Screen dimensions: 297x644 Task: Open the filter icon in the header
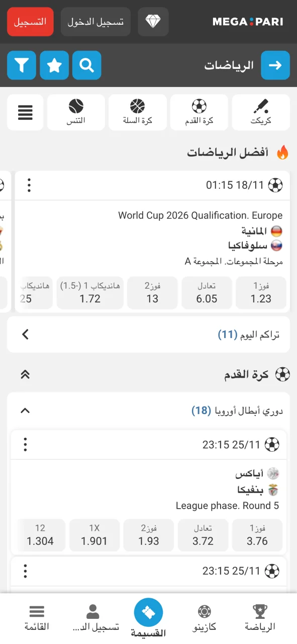tap(21, 65)
